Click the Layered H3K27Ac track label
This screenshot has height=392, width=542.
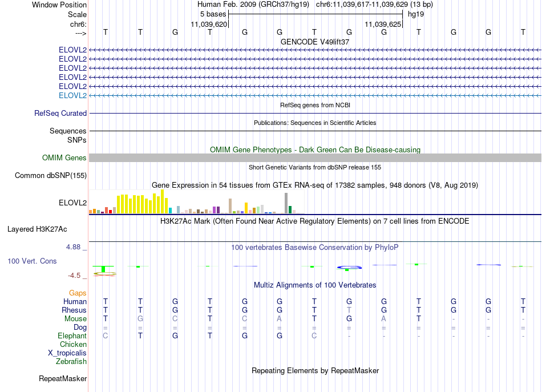click(x=37, y=229)
